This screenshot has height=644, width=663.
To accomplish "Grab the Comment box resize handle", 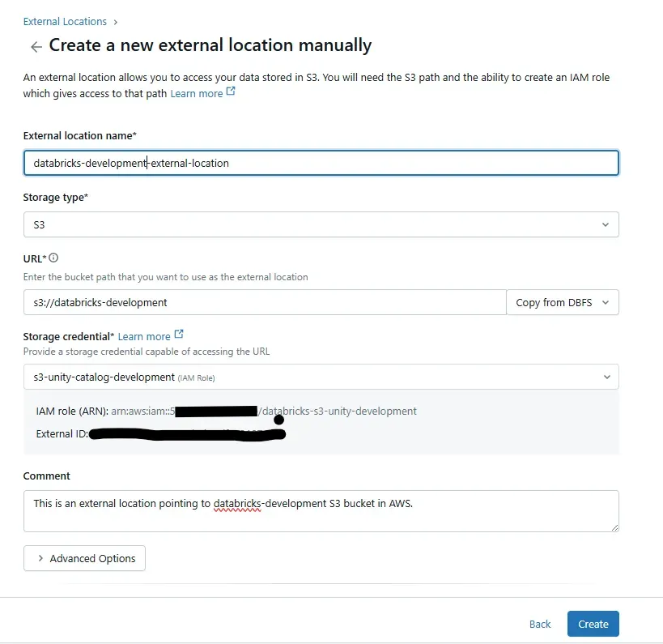I will (614, 527).
